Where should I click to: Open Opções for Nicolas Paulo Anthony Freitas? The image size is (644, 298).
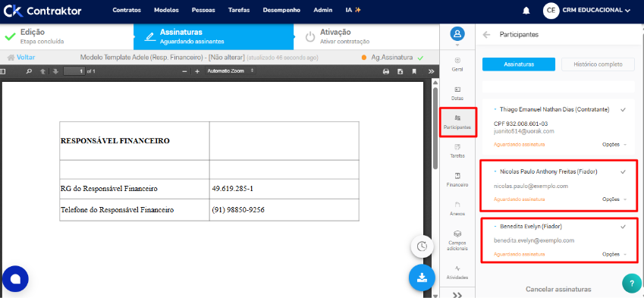click(614, 199)
